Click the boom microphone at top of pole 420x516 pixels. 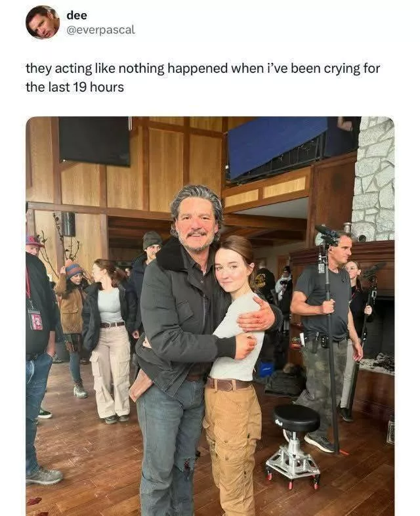pos(327,233)
